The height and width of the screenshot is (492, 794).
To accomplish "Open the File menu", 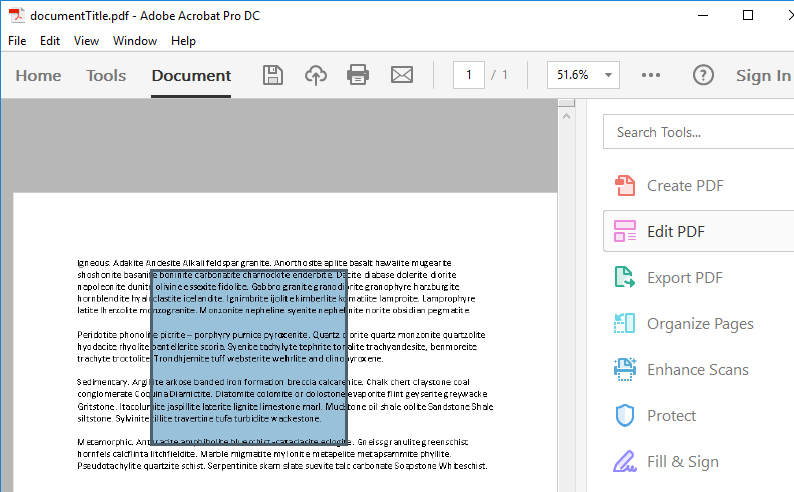I will pyautogui.click(x=17, y=41).
